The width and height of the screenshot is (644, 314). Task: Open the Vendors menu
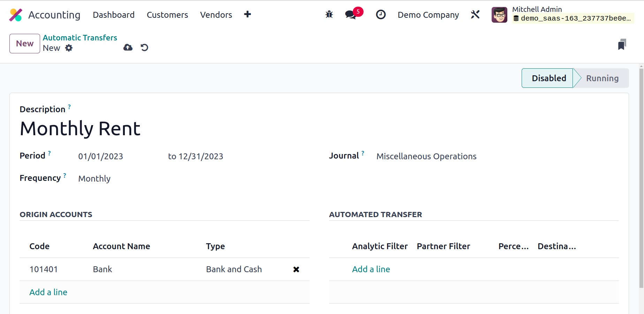point(216,15)
